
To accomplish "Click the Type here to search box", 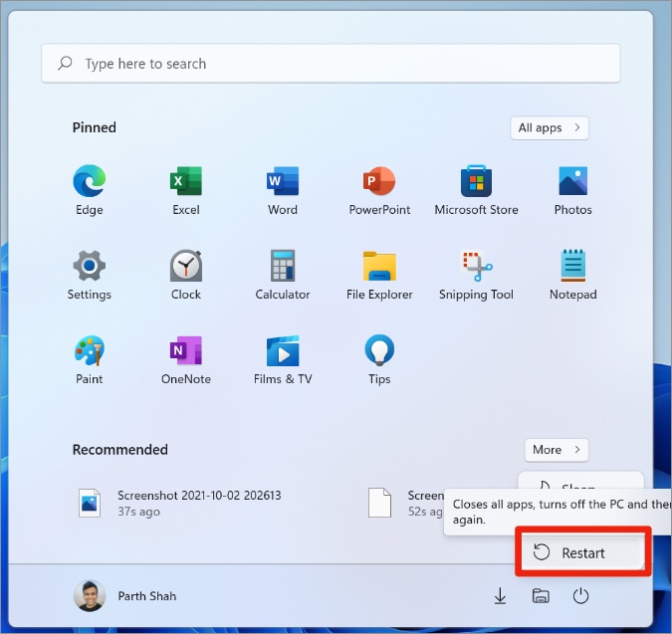I will (331, 64).
